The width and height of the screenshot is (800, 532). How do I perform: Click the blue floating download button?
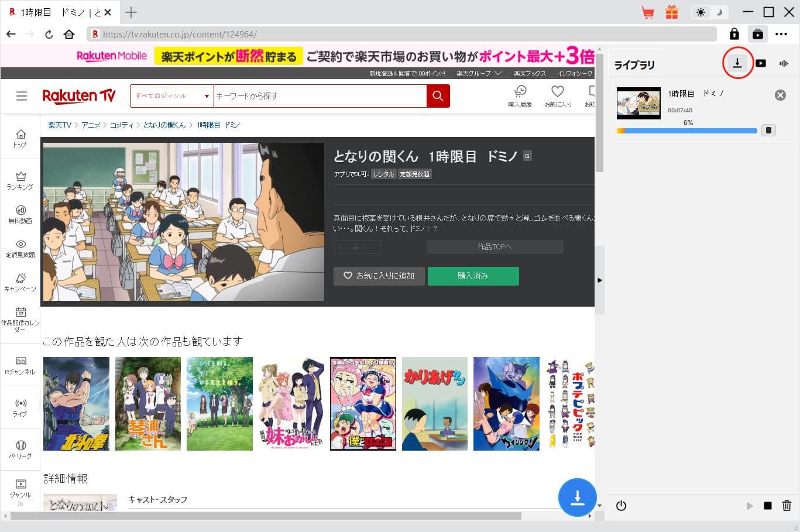click(577, 497)
